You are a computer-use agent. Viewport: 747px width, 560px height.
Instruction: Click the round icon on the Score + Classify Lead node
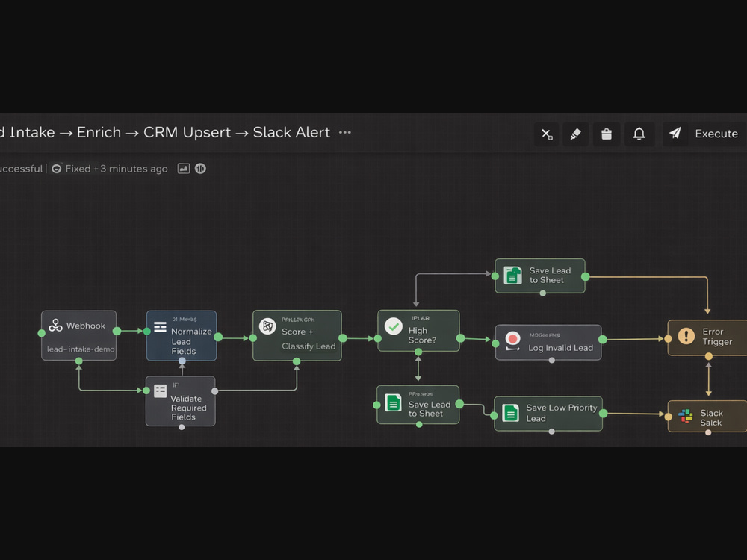[x=267, y=326]
